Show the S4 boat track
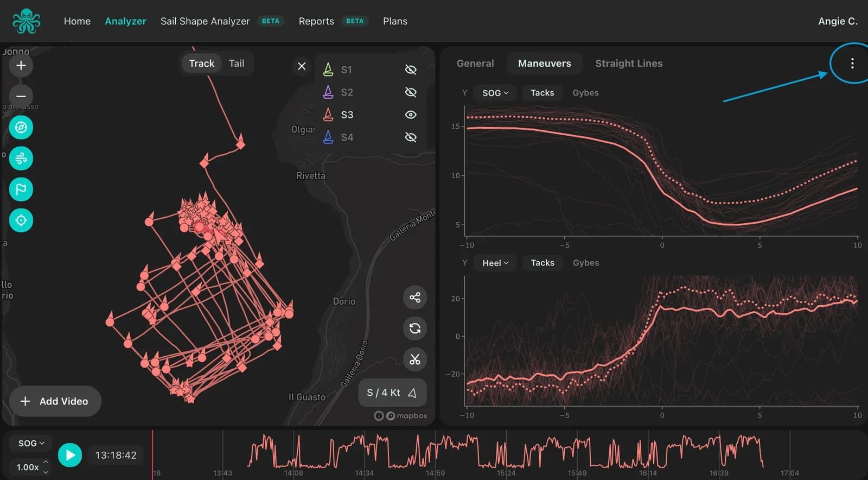The width and height of the screenshot is (868, 480). (x=411, y=137)
